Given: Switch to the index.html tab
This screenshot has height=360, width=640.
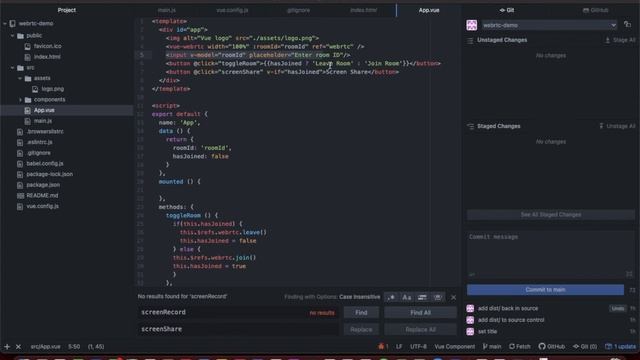Looking at the screenshot, I should tap(364, 10).
